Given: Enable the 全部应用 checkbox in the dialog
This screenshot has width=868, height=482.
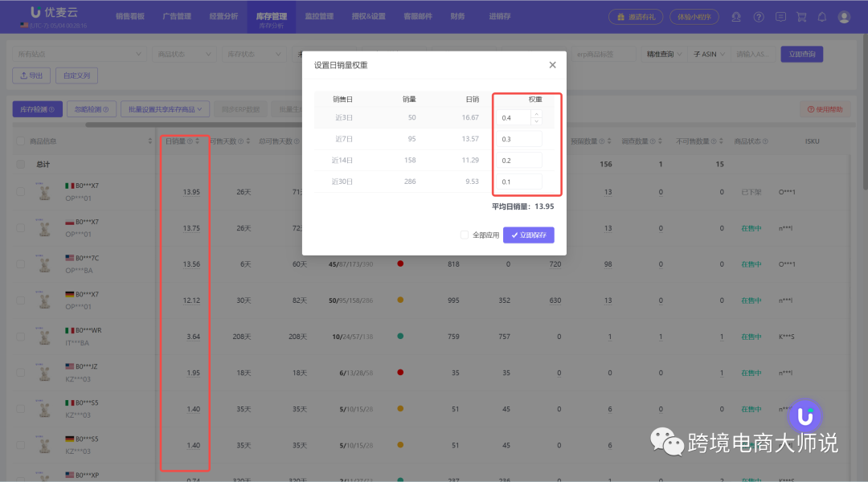Looking at the screenshot, I should click(463, 235).
